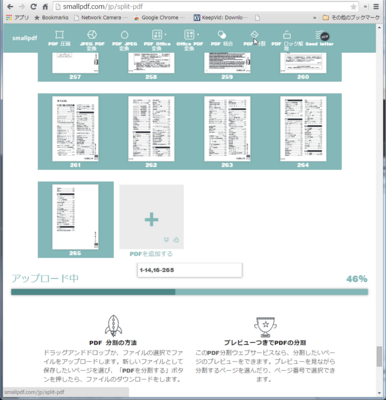Expand the PDF Office 変換 dropdown
This screenshot has width=386, height=400.
pos(157,40)
